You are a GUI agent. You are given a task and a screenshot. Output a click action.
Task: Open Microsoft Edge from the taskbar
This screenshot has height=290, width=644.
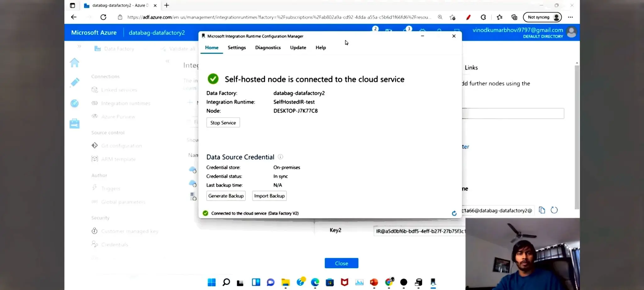(x=315, y=282)
